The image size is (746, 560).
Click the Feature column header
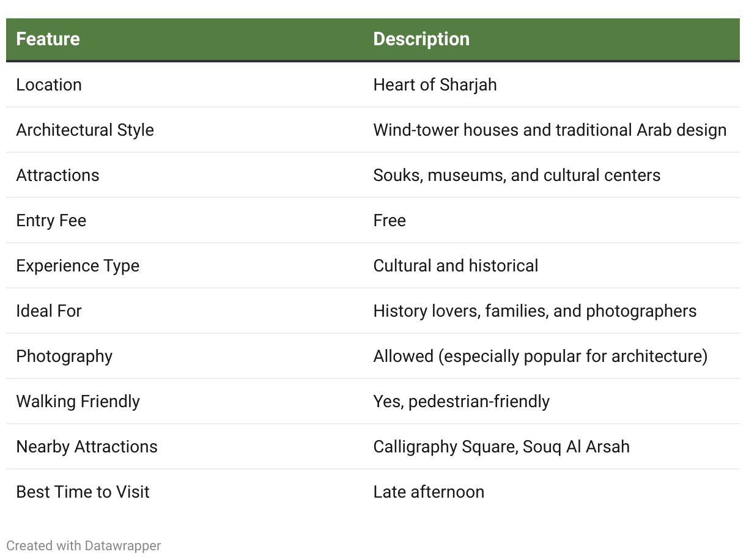click(x=48, y=39)
